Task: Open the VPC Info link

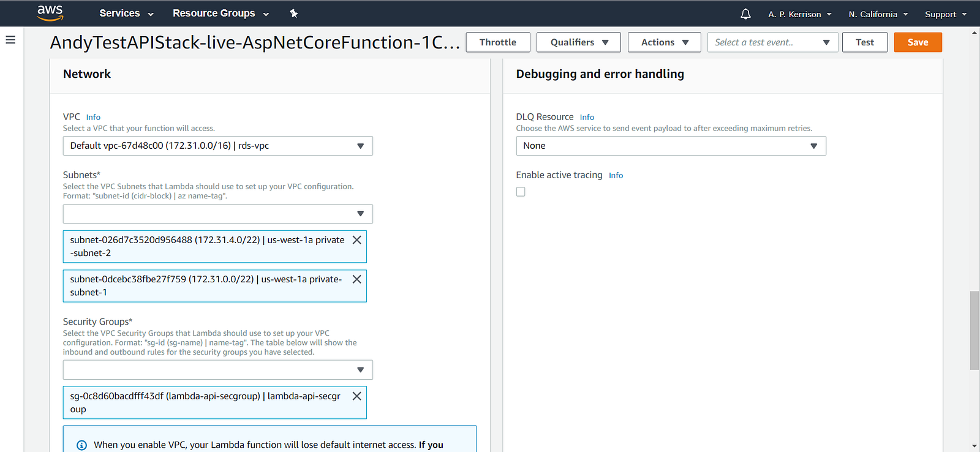Action: (93, 117)
